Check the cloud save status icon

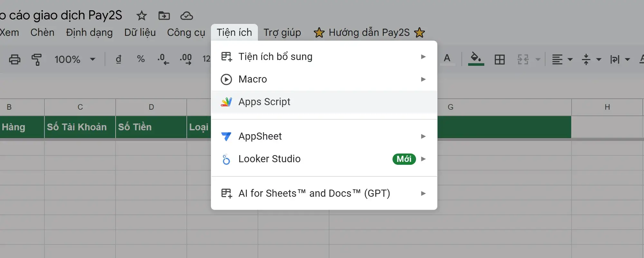[x=186, y=15]
